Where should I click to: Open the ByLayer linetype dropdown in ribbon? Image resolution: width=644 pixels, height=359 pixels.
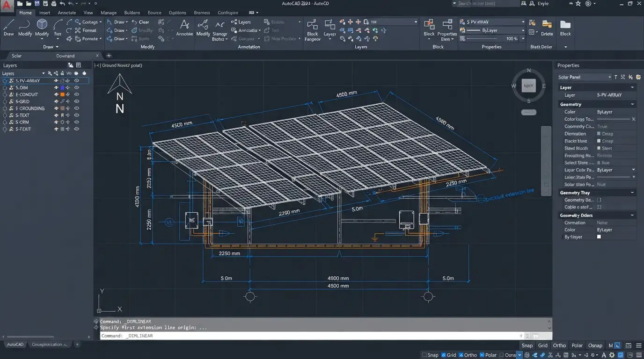[x=523, y=30]
